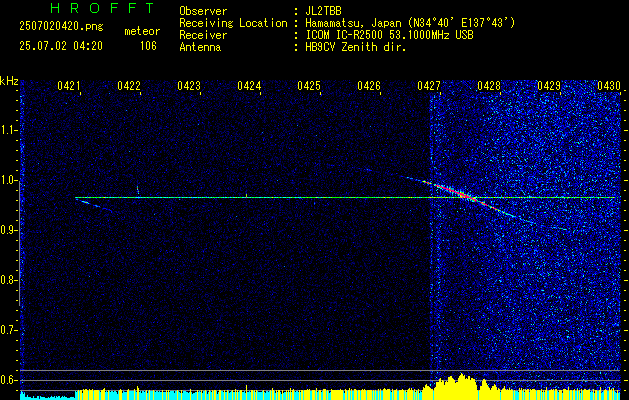
Task: Select filename 2507020420.png
Action: pos(61,27)
